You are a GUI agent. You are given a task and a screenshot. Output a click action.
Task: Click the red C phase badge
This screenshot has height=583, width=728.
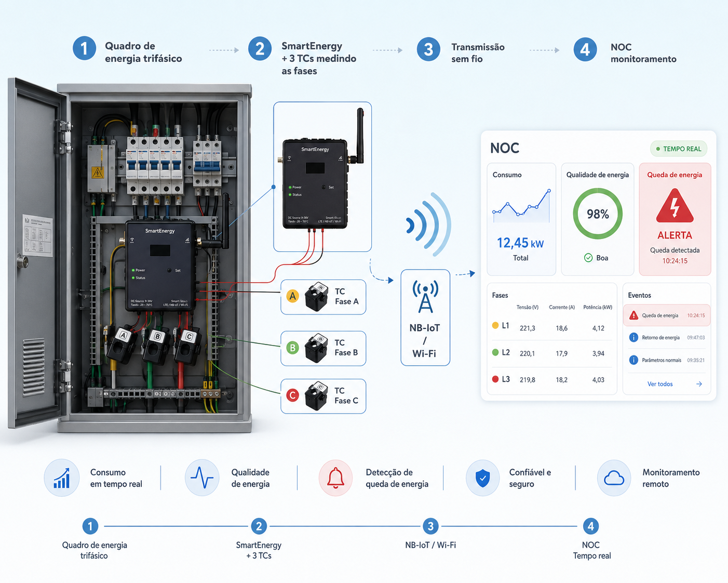click(293, 395)
